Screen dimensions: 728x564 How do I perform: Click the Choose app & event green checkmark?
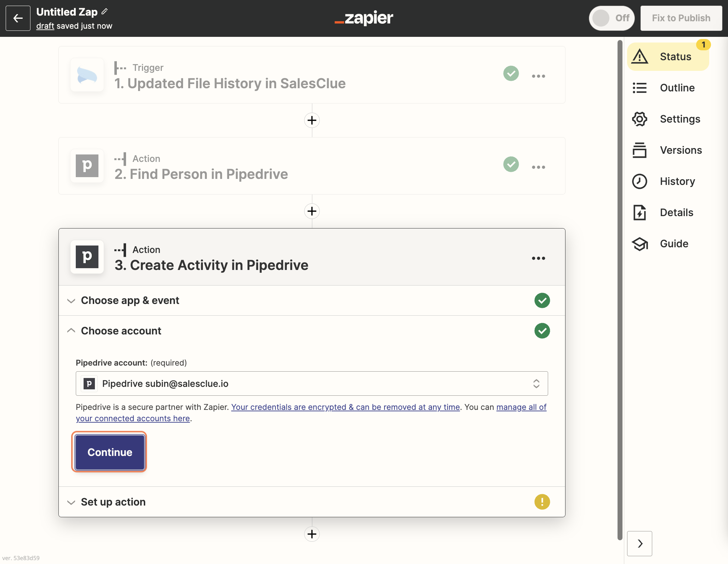[x=542, y=300]
